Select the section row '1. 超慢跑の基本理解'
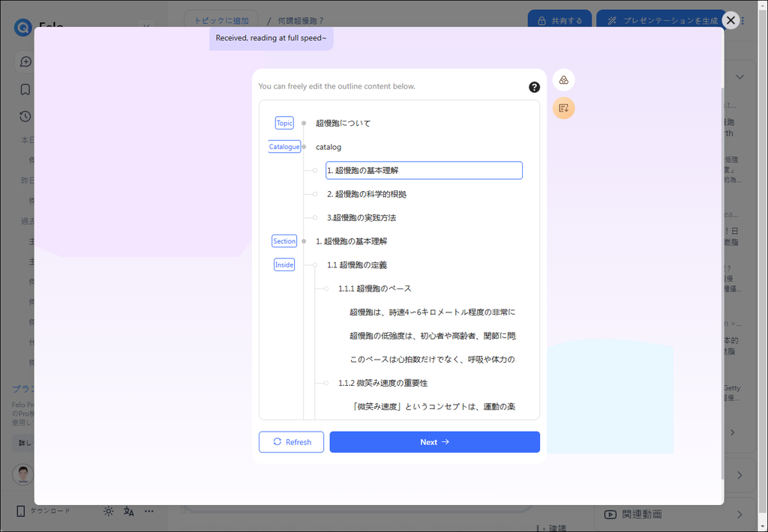 (351, 241)
